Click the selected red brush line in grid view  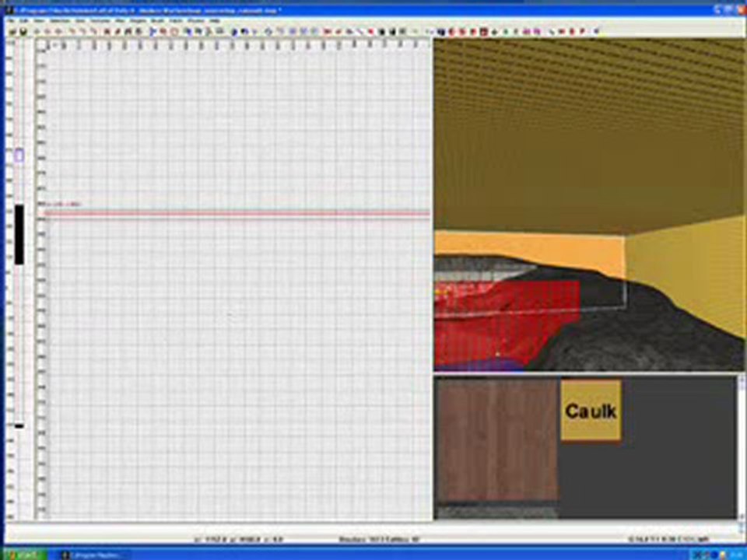coord(237,214)
